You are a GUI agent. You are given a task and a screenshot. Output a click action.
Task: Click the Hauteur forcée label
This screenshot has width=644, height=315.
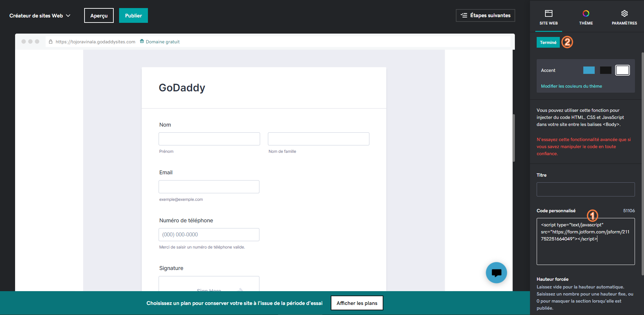pos(552,279)
